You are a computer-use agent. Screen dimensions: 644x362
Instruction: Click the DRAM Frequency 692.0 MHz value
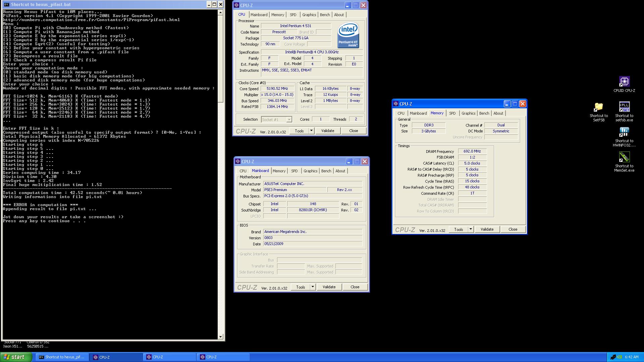pos(472,151)
